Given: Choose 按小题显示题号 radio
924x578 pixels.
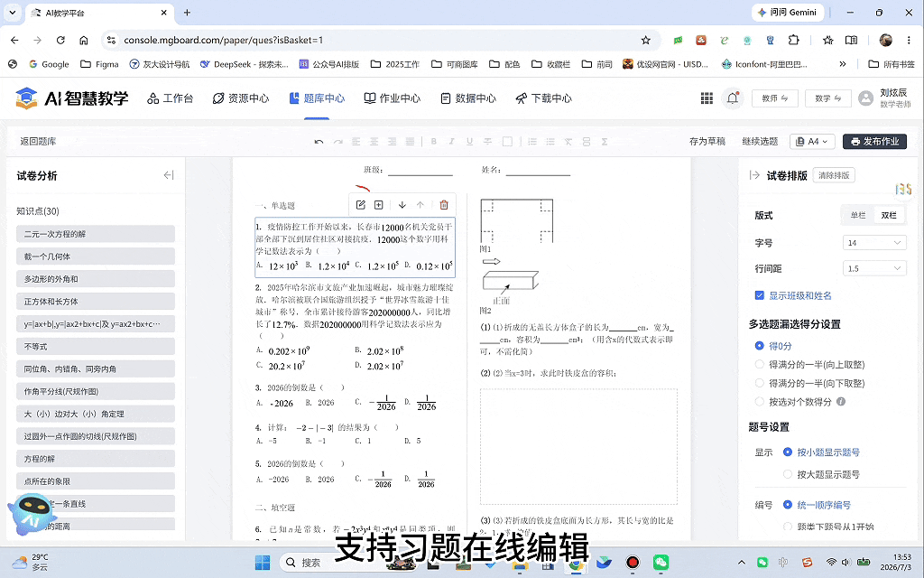Looking at the screenshot, I should pyautogui.click(x=787, y=452).
